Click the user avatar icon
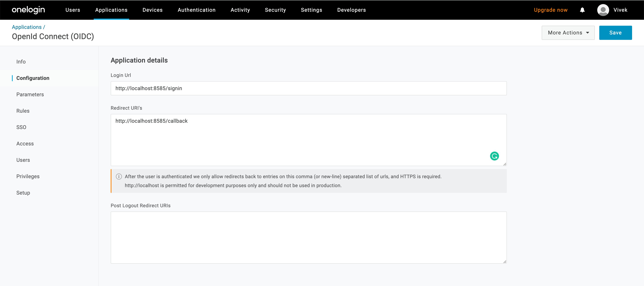This screenshot has width=644, height=286. [603, 10]
